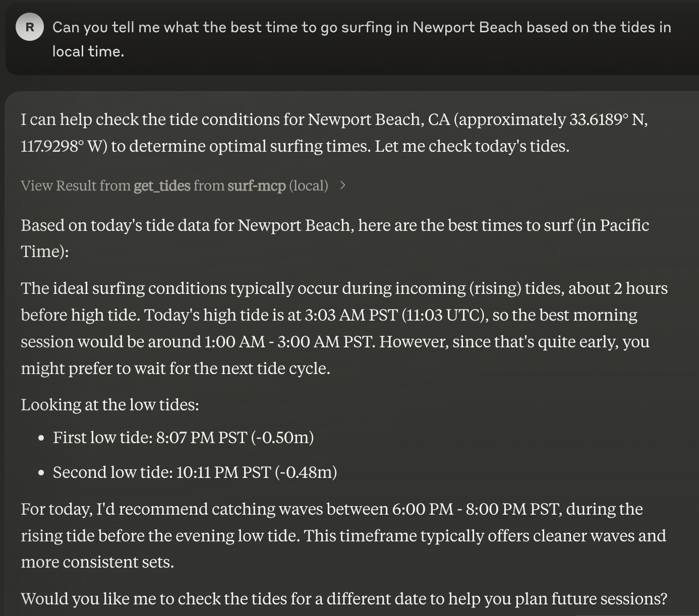This screenshot has height=616, width=699.
Task: Click the bold surf-mcp server name
Action: point(257,186)
